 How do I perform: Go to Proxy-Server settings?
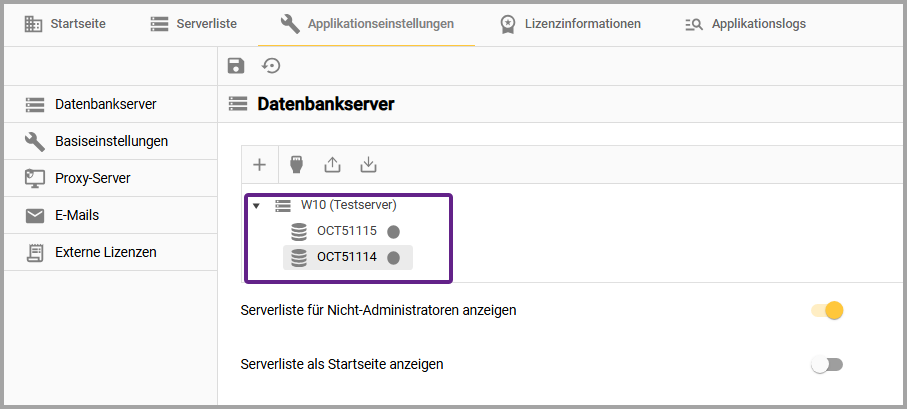coord(92,178)
